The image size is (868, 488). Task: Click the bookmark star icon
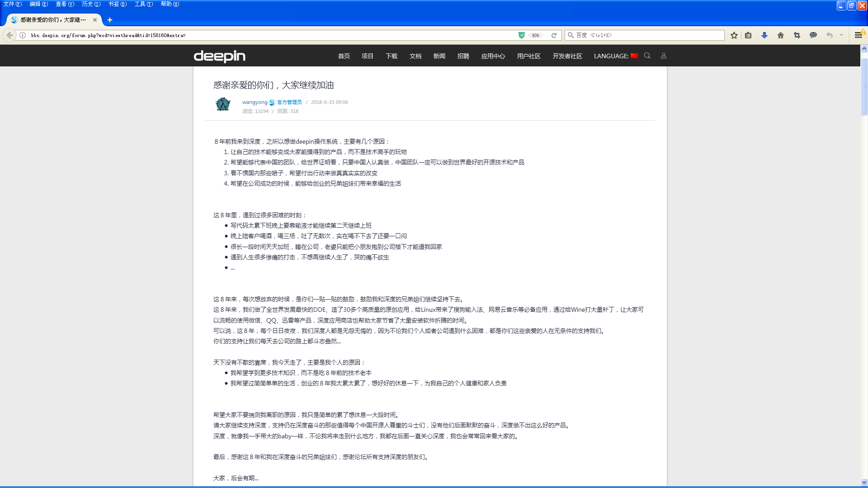734,35
